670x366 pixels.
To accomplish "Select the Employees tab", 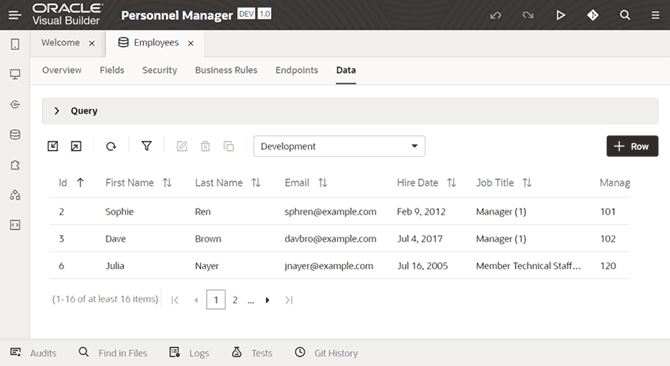I will 156,43.
